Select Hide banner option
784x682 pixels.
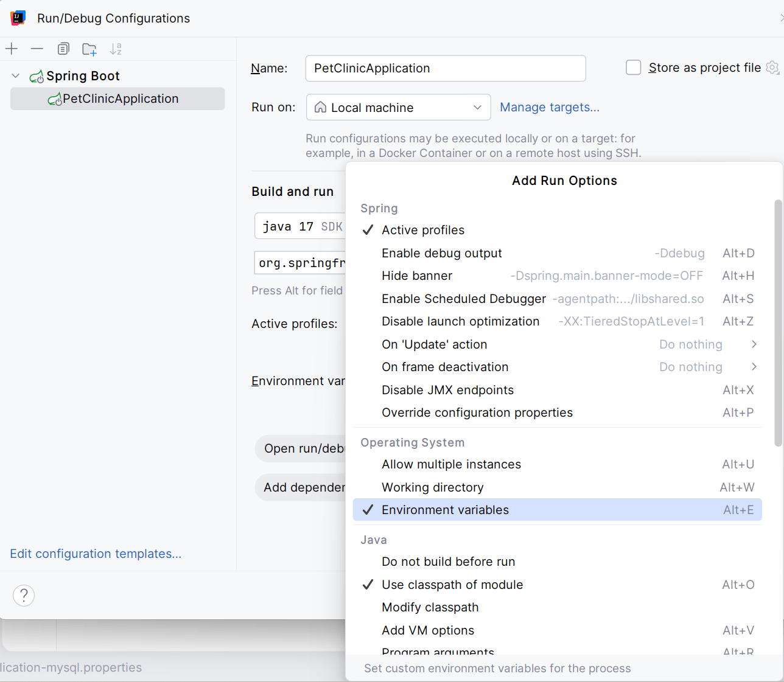click(x=557, y=276)
